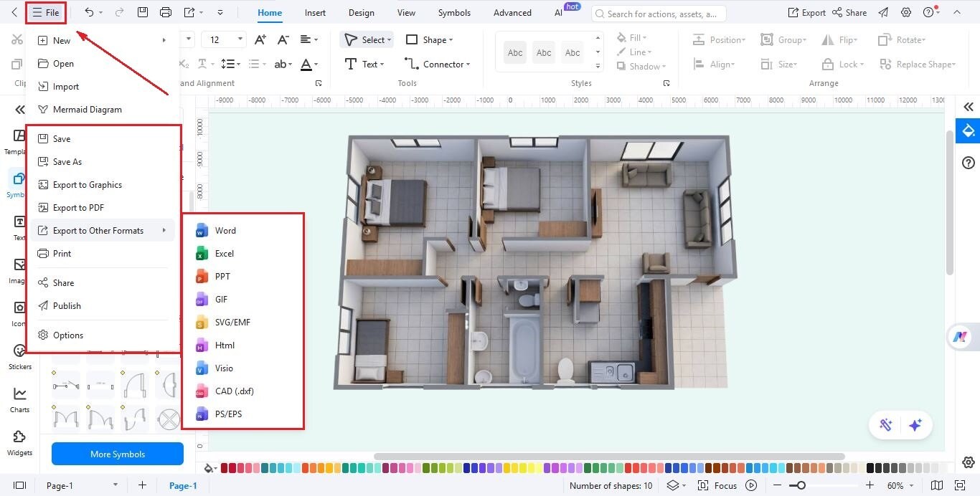Viewport: 980px width, 496px height.
Task: Click the settings gear above the color palette
Action: click(x=969, y=462)
